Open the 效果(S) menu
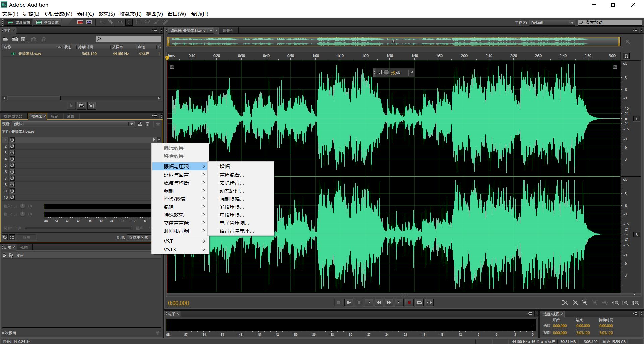This screenshot has height=344, width=644. [107, 14]
